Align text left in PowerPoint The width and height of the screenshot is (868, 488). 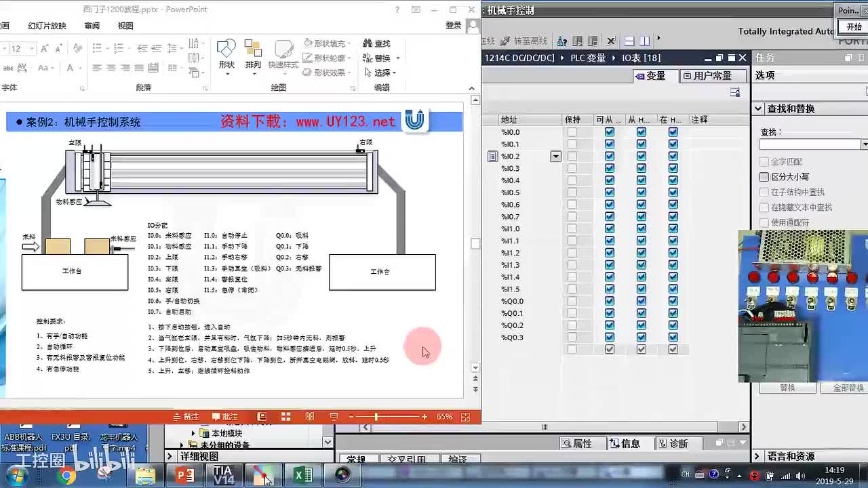click(x=97, y=68)
